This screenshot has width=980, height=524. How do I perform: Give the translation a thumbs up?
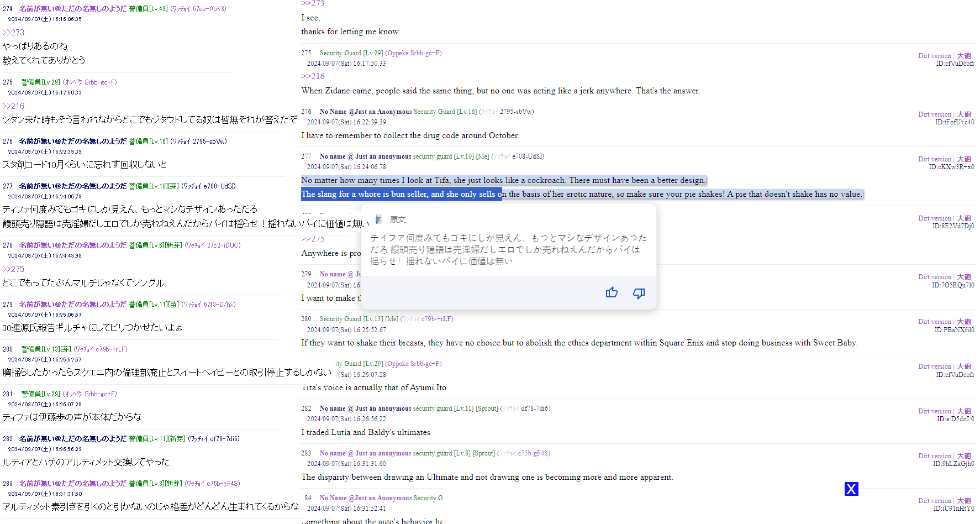tap(612, 292)
